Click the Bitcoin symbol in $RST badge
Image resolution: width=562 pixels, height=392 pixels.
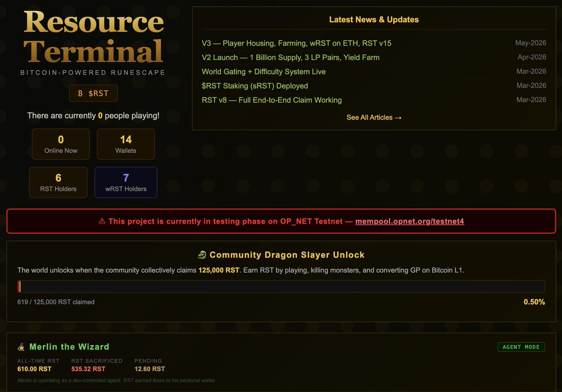[x=81, y=93]
